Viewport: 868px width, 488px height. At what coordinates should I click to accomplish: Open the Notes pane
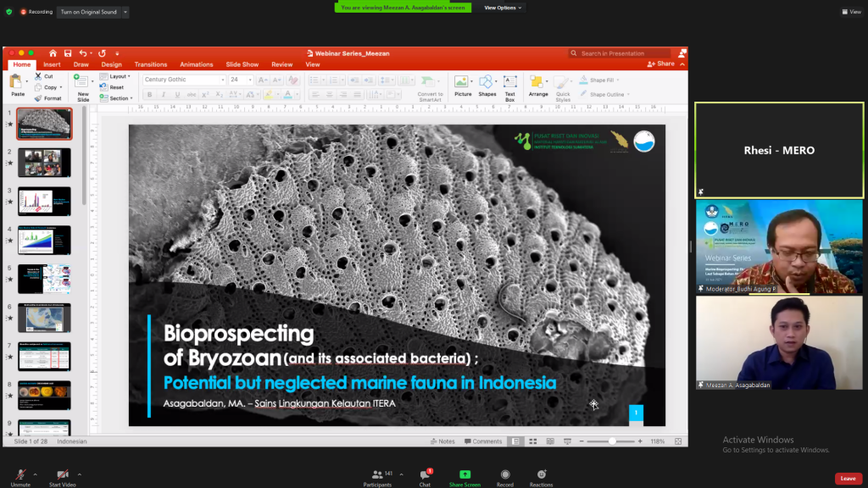442,441
